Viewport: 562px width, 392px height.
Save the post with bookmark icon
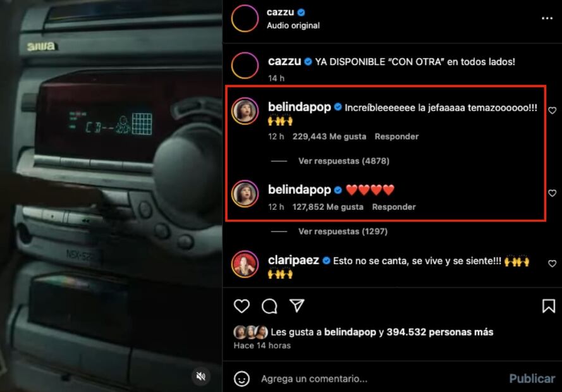[x=548, y=306]
